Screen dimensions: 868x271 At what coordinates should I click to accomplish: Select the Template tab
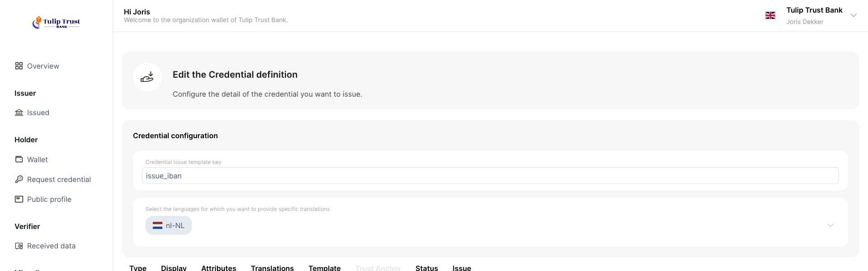point(324,268)
